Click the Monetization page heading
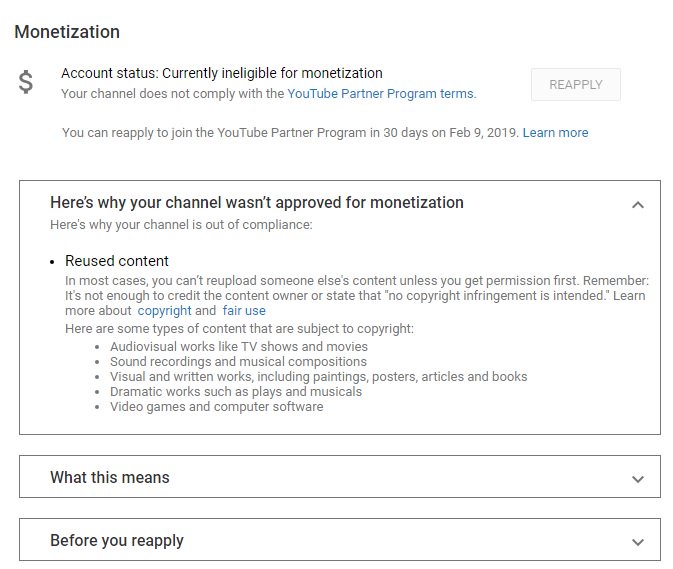 pos(67,32)
